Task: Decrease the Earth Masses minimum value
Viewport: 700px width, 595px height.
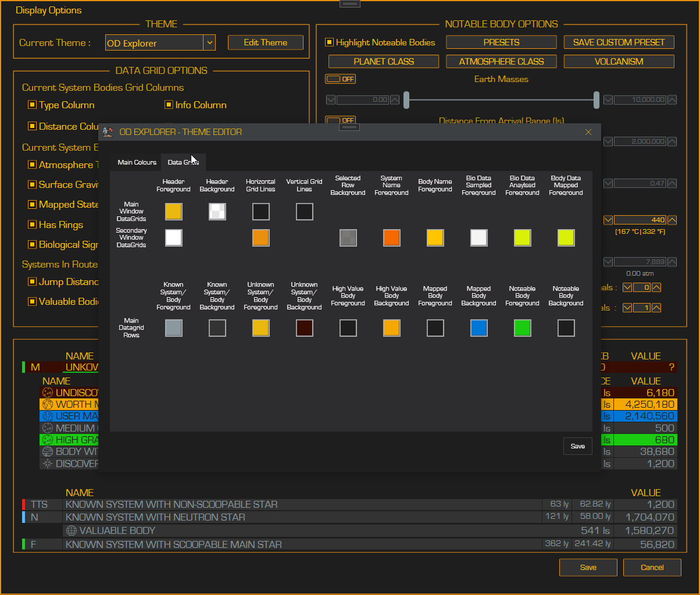Action: (x=331, y=100)
